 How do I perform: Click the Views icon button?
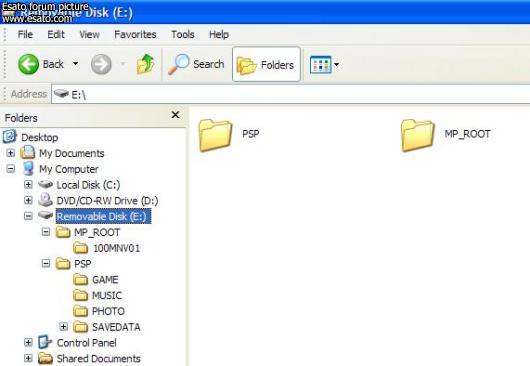[x=320, y=64]
